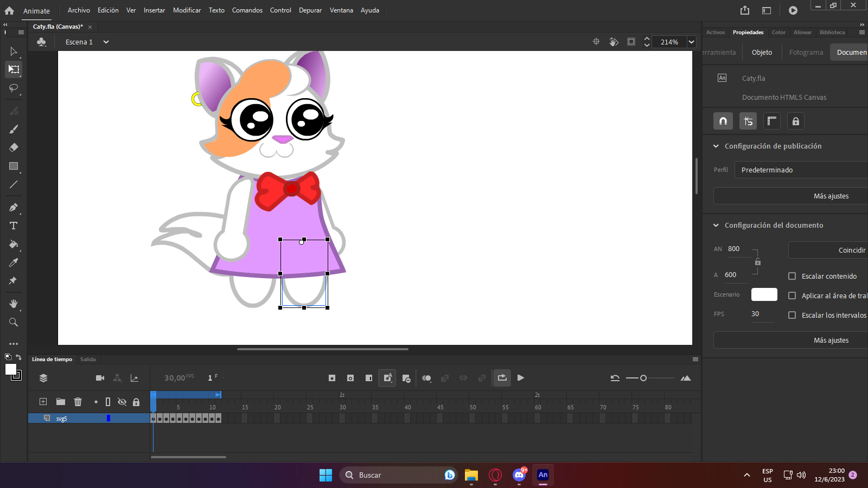The height and width of the screenshot is (488, 868).
Task: Delete the selected layer
Action: (78, 402)
